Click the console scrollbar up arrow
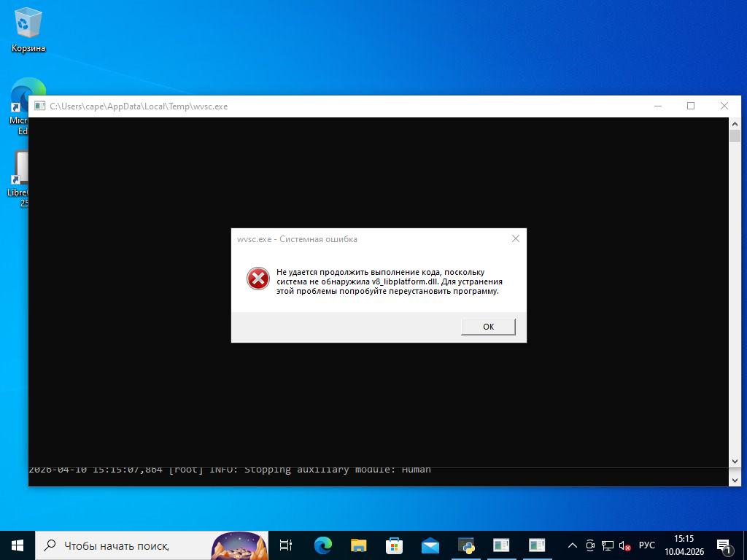The width and height of the screenshot is (747, 560). pos(735,125)
